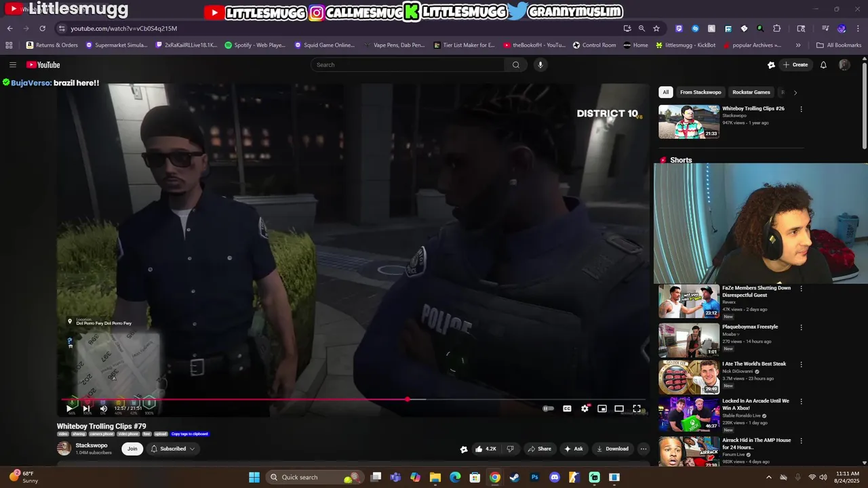
Task: Open FaZe Members Shutting Down video title
Action: pyautogui.click(x=756, y=291)
